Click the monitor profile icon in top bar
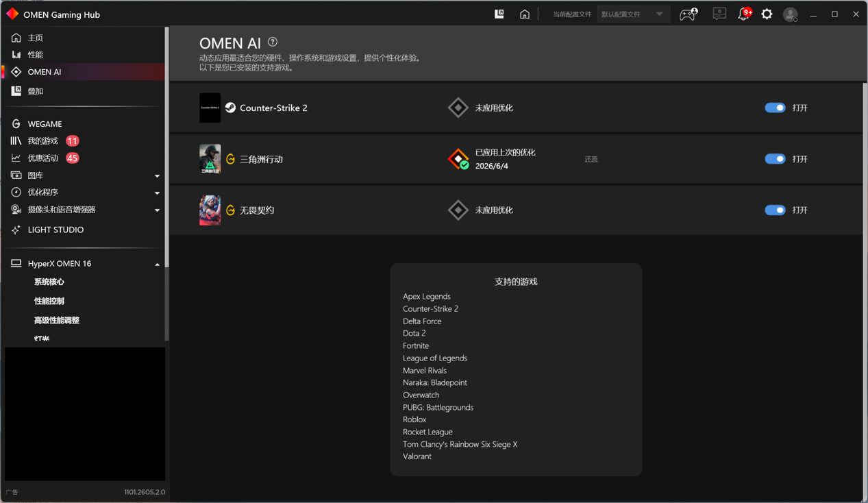This screenshot has height=503, width=868. coord(719,13)
